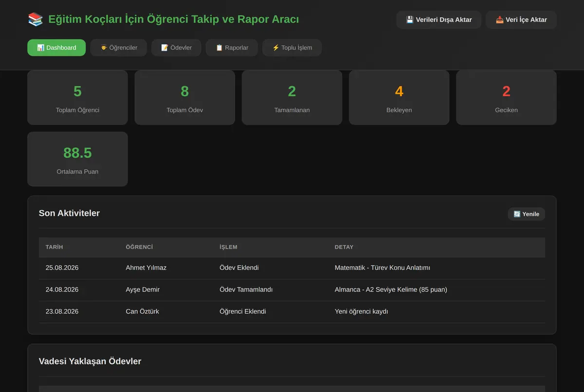The image size is (584, 392).
Task: Refresh activities with the Yenile button
Action: 527,214
